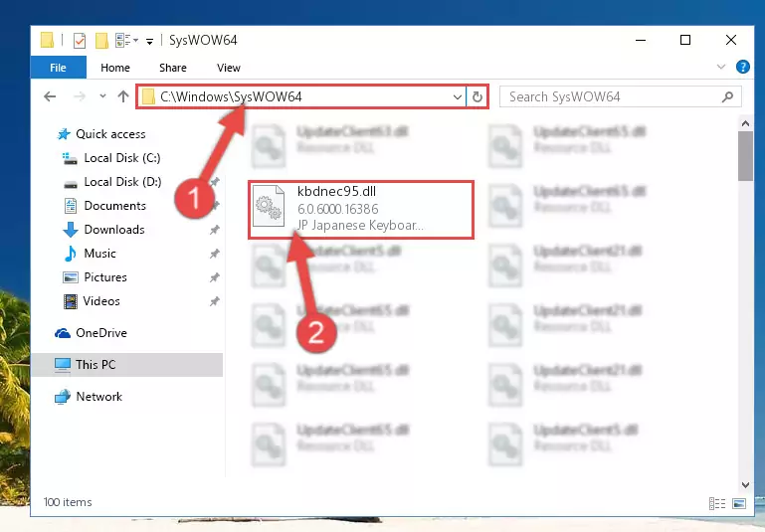This screenshot has width=765, height=532.
Task: Click the This PC monitor icon
Action: 63,365
